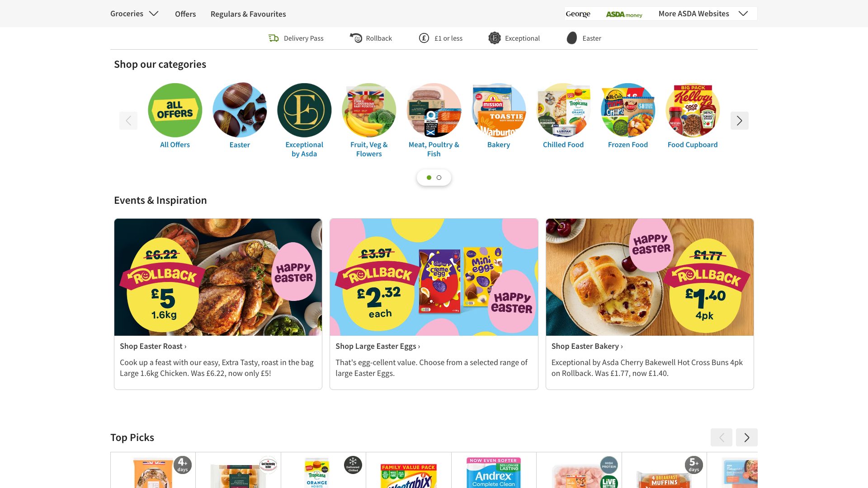The height and width of the screenshot is (488, 868).
Task: Select the first category carousel page dot
Action: pyautogui.click(x=429, y=178)
